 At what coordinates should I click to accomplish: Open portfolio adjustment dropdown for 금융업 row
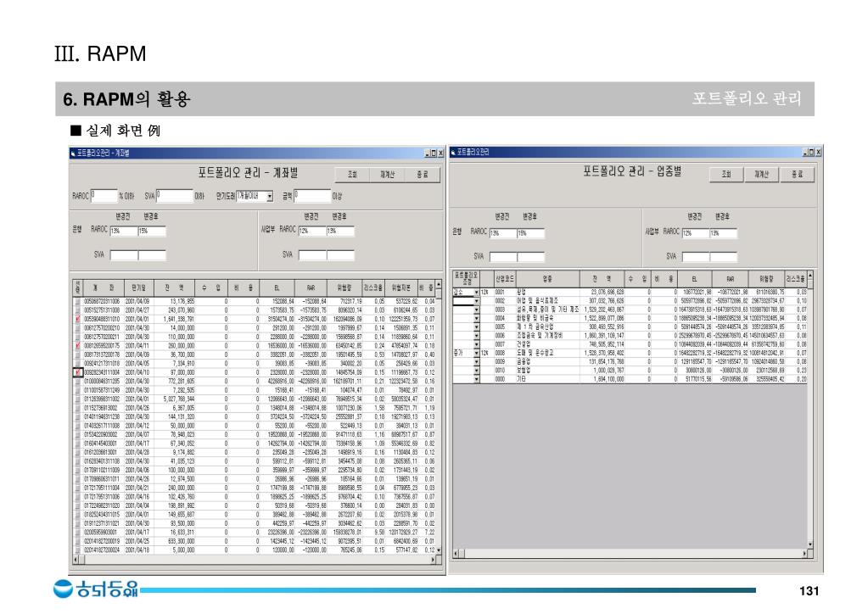[x=476, y=362]
